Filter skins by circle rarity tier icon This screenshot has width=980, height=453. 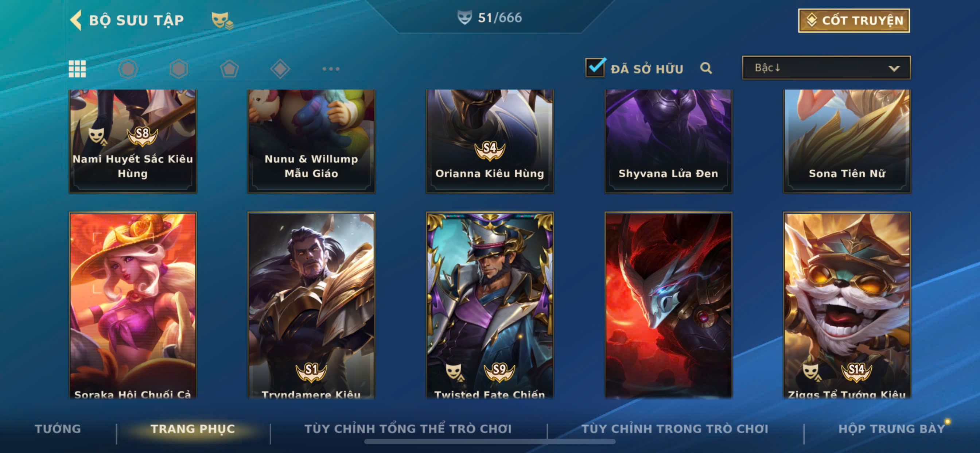tap(128, 69)
